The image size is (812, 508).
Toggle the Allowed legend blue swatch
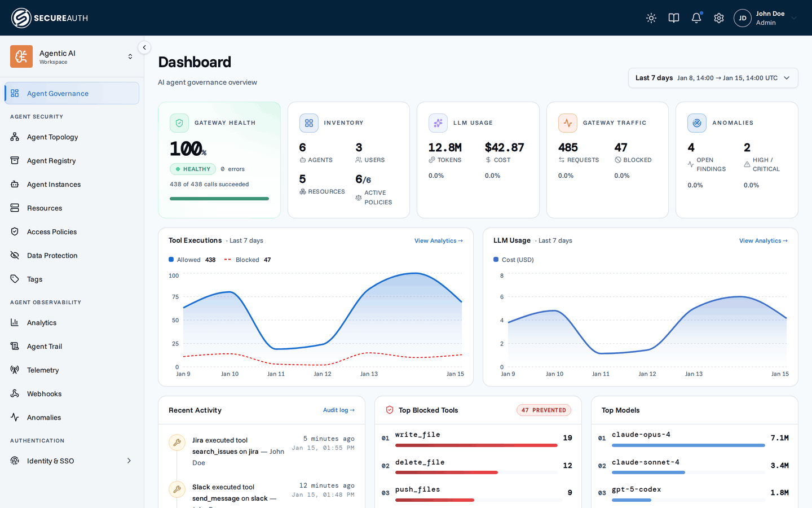coord(171,260)
